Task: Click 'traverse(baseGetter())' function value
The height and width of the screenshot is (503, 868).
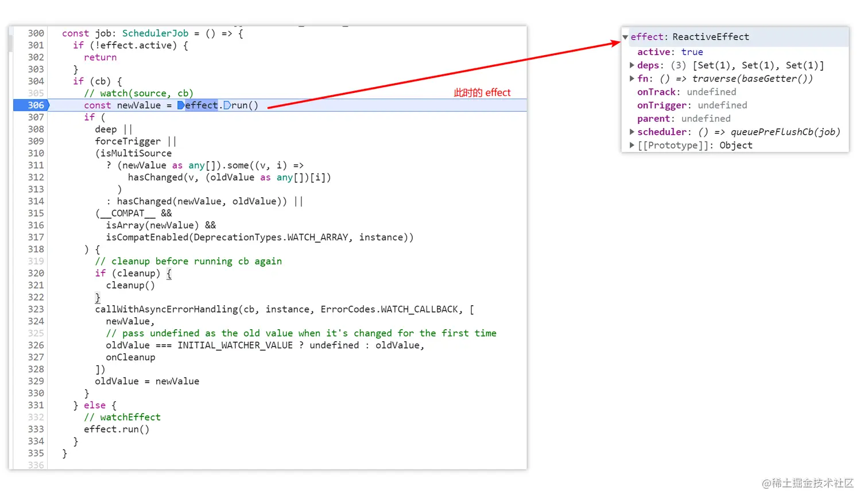Action: [753, 79]
